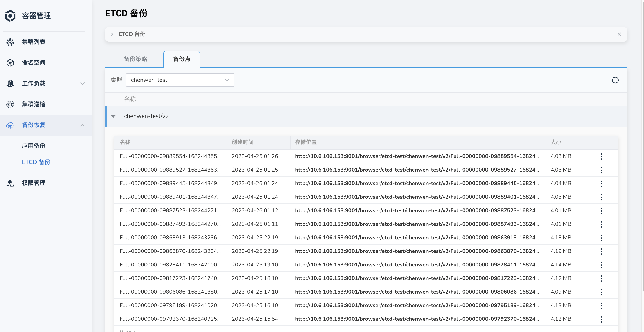Expand the ETCD 备份 banner chevron
644x332 pixels.
click(112, 34)
